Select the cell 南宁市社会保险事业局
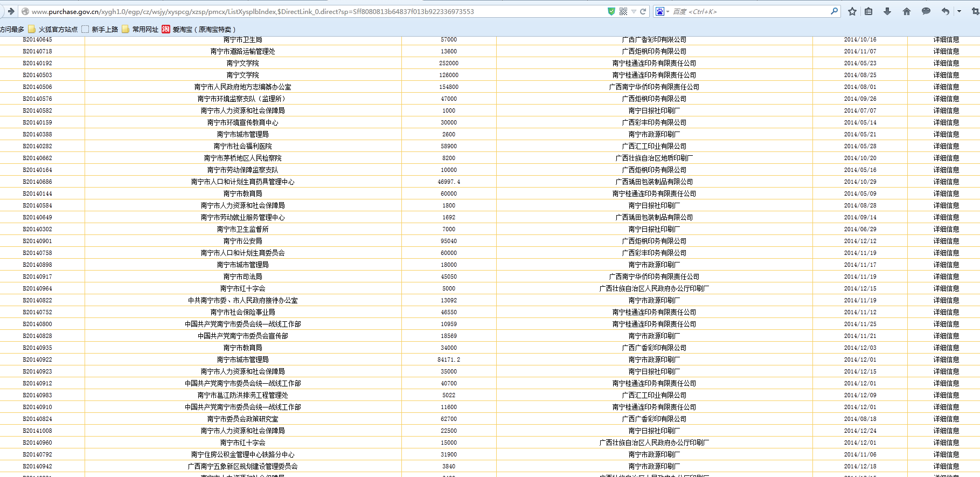 point(243,312)
